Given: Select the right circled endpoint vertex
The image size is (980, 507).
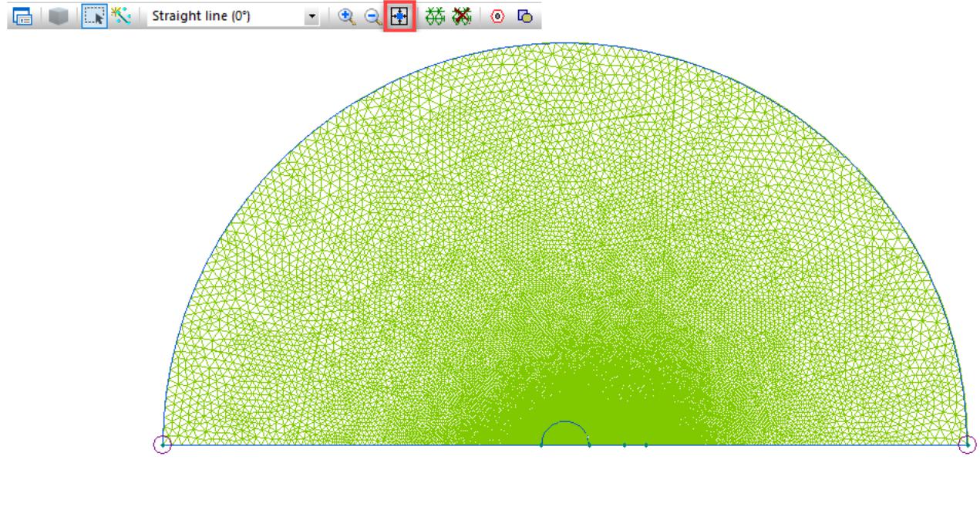Looking at the screenshot, I should [x=968, y=444].
